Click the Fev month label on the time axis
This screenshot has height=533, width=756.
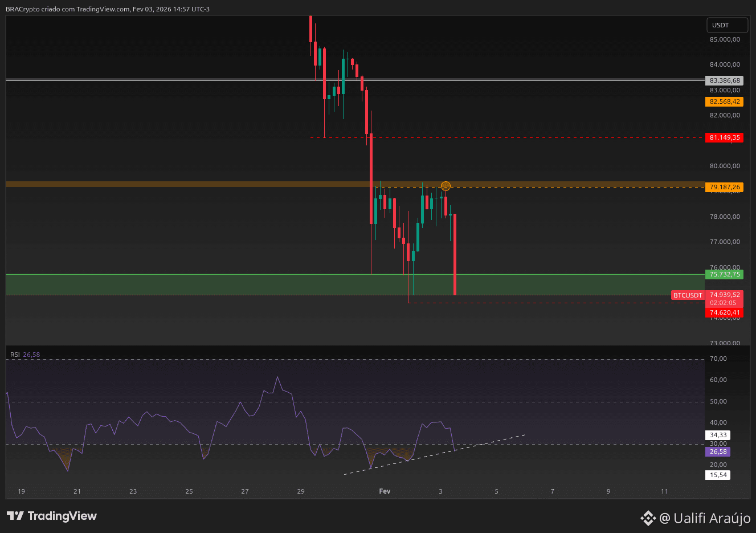[385, 491]
